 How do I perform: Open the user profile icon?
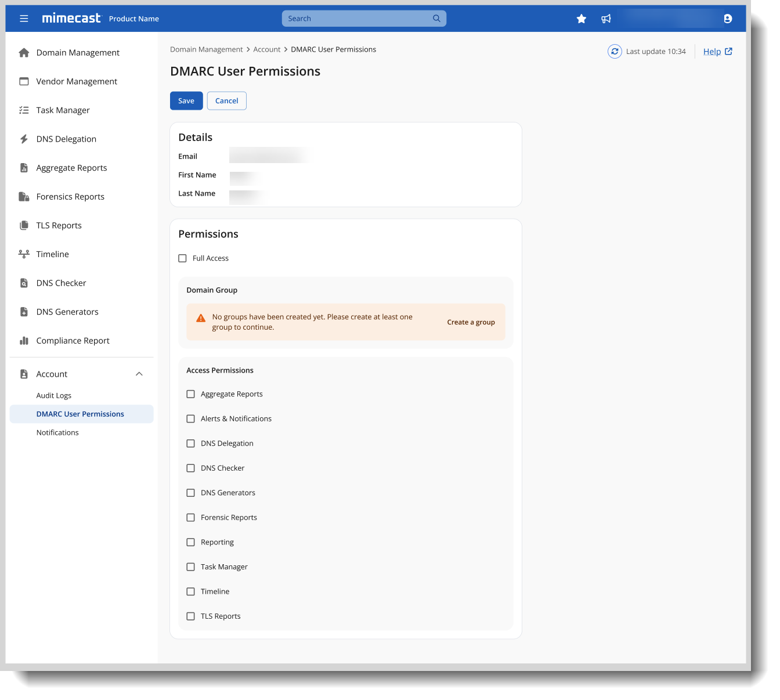tap(728, 19)
